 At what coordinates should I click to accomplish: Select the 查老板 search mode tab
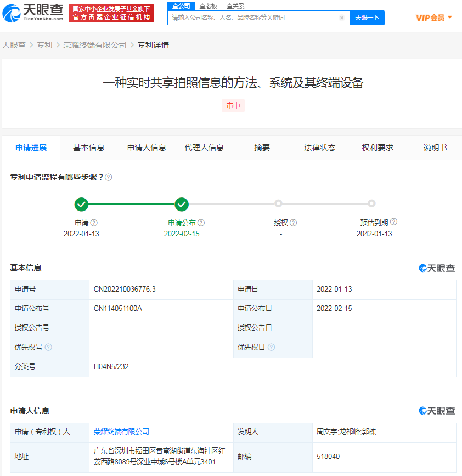(208, 6)
